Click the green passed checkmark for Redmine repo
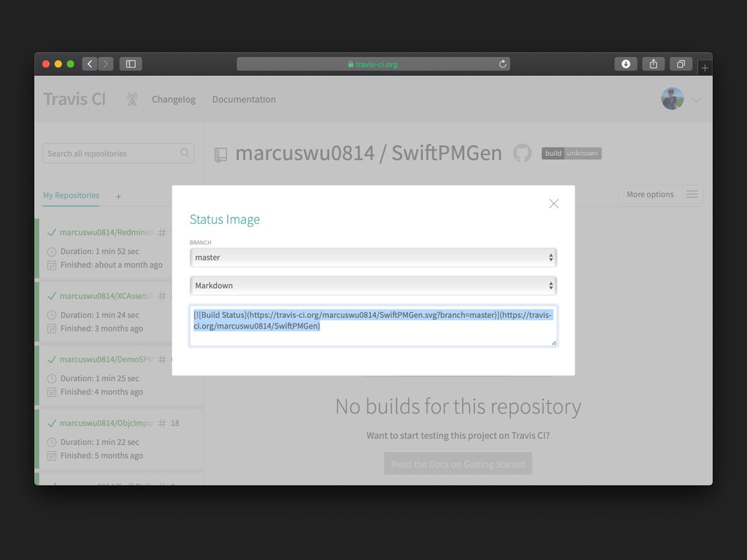Screen dimensions: 747x560 coord(52,233)
